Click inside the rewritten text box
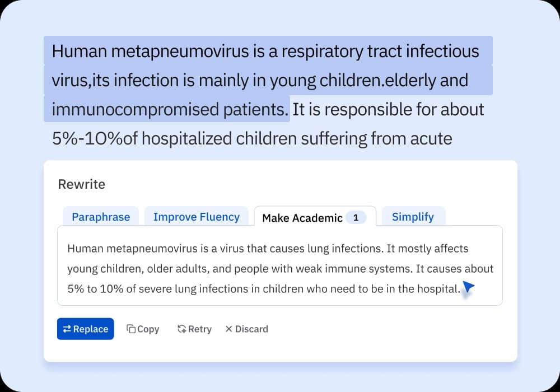560x392 pixels. [280, 269]
